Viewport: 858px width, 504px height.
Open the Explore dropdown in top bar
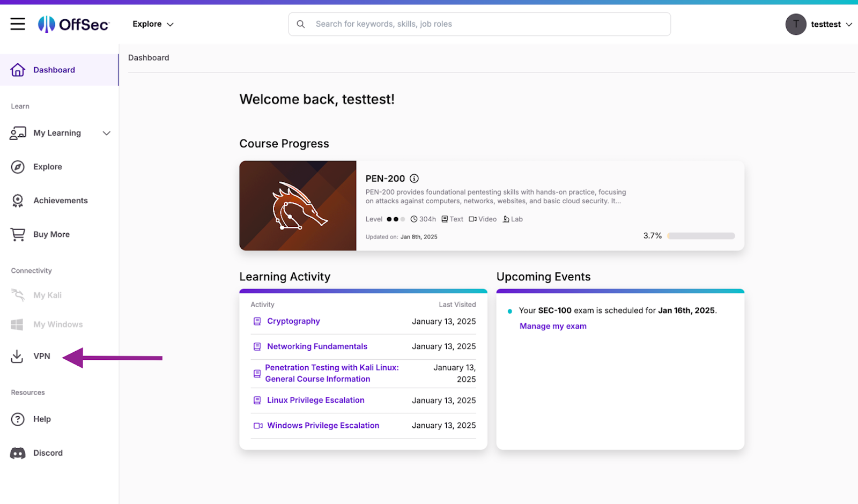[x=153, y=24]
